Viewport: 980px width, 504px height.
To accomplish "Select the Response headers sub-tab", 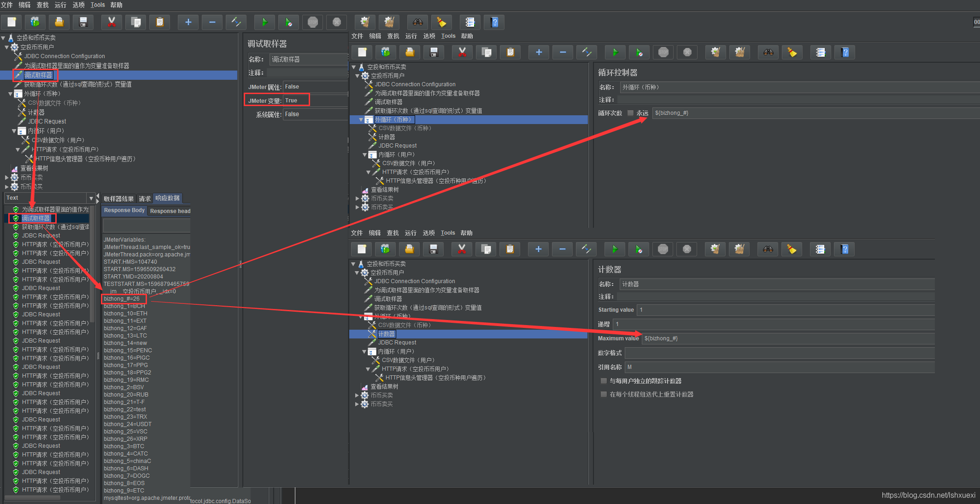I will point(170,211).
